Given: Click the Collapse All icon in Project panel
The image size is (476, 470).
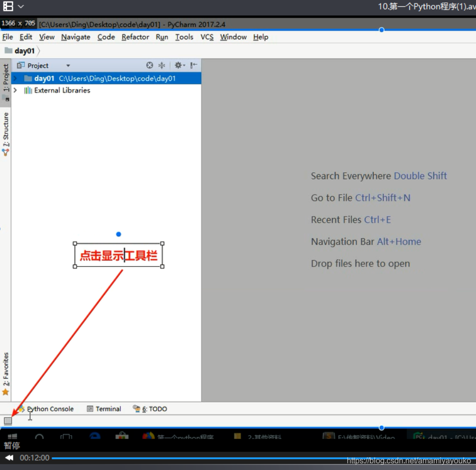Looking at the screenshot, I should tap(162, 65).
